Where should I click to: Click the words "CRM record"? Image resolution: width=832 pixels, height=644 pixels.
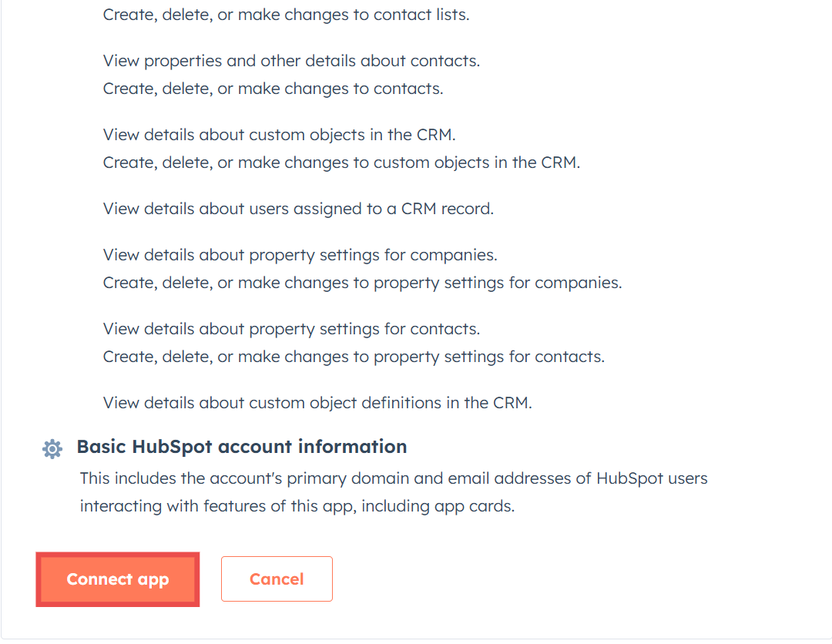(447, 209)
